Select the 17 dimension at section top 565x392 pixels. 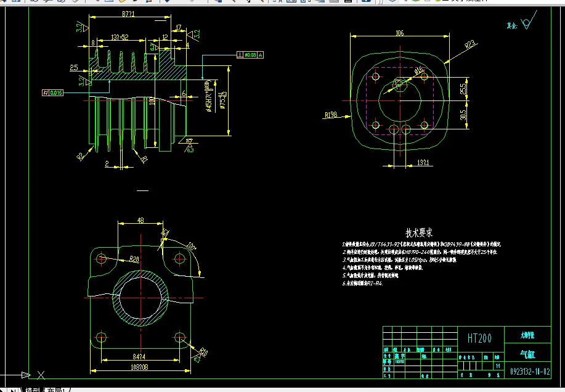(x=179, y=27)
